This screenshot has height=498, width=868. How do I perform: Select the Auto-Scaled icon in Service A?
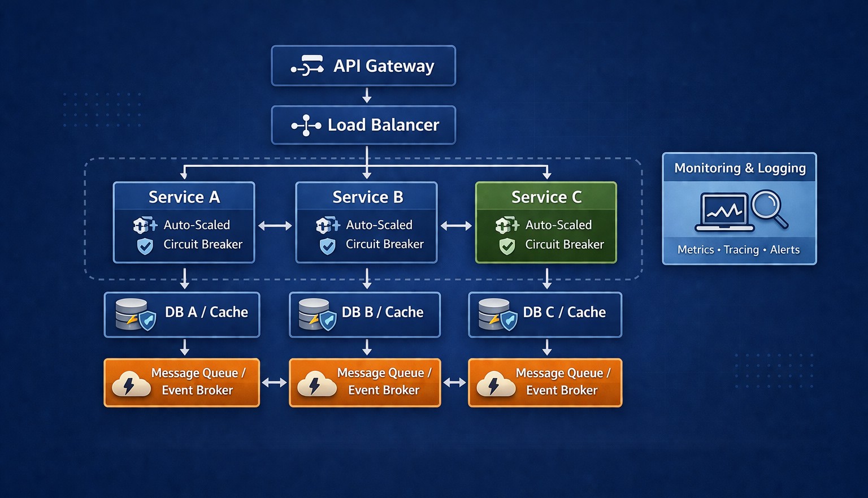point(145,225)
